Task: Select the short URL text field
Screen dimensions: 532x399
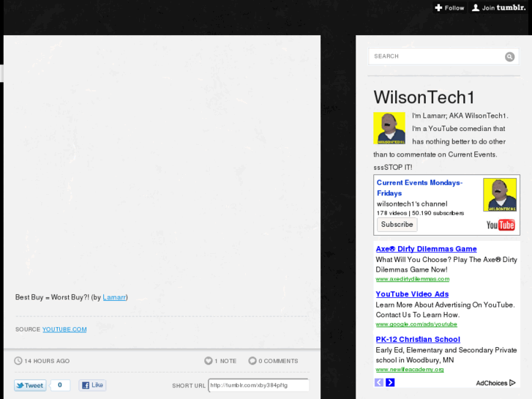Action: pos(258,385)
